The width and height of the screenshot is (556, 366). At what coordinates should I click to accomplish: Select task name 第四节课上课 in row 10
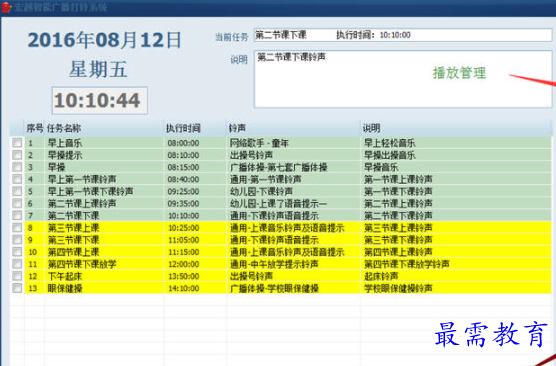coord(73,252)
